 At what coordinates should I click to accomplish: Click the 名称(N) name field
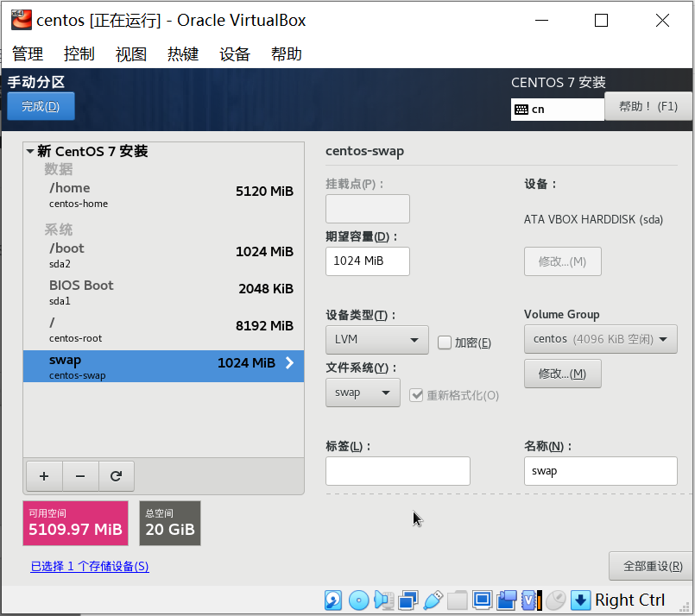(601, 471)
